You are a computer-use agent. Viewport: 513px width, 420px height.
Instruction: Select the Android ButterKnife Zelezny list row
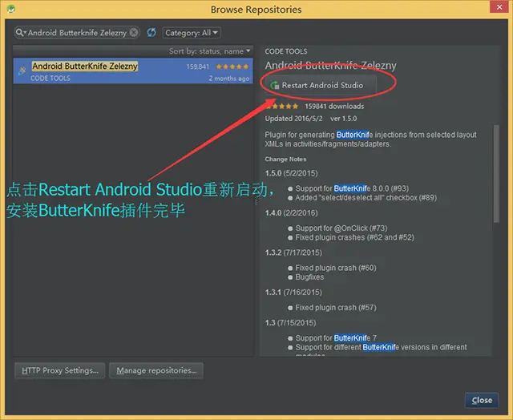[x=133, y=71]
